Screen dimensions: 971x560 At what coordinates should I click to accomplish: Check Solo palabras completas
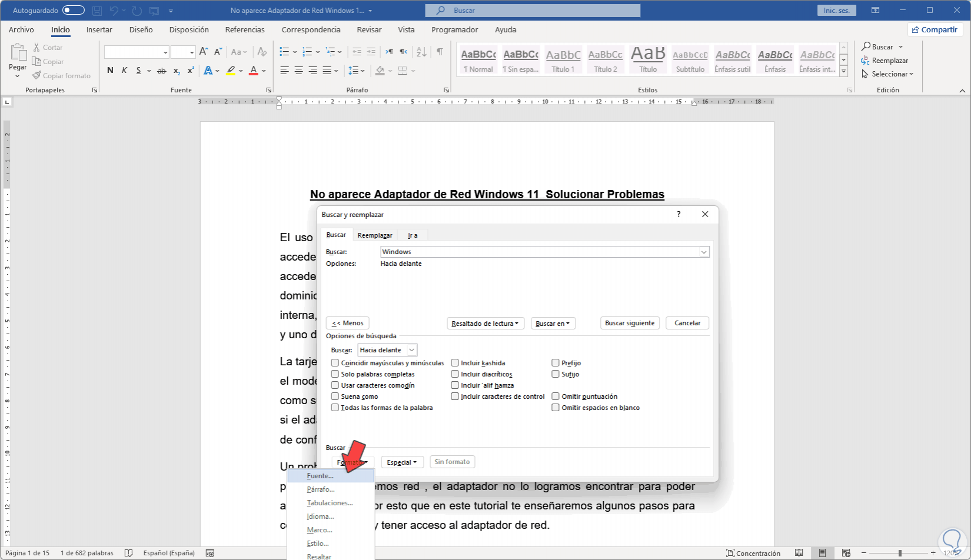(335, 374)
